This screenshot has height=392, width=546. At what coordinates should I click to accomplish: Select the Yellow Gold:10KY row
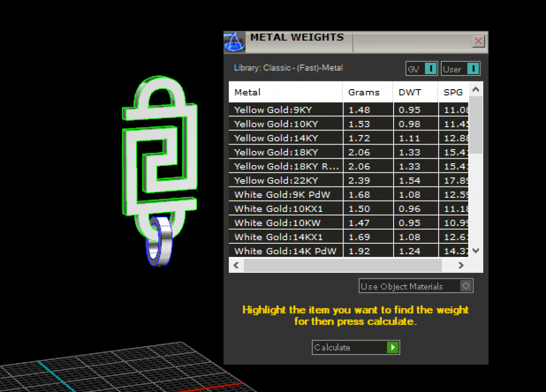pyautogui.click(x=349, y=124)
